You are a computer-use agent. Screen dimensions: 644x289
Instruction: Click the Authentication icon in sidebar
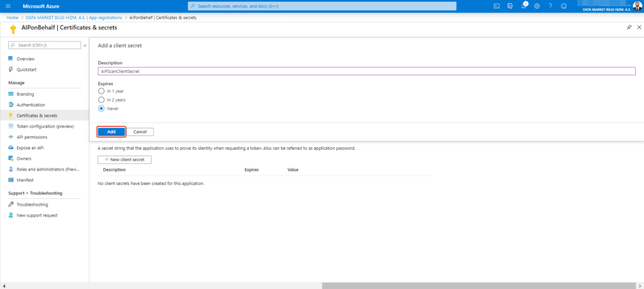[x=11, y=105]
